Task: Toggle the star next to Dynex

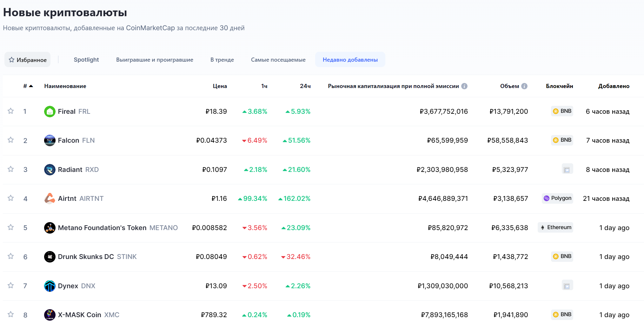Action: [10, 285]
